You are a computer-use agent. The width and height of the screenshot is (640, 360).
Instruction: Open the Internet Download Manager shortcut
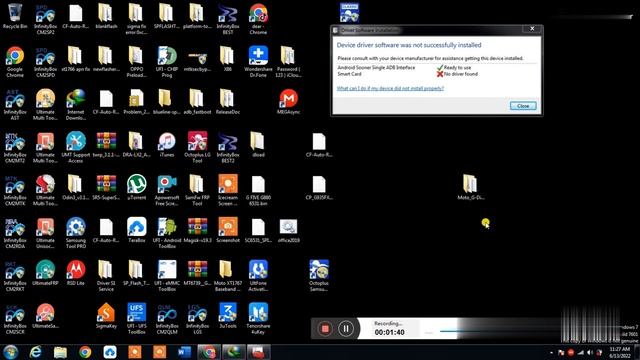pyautogui.click(x=76, y=104)
